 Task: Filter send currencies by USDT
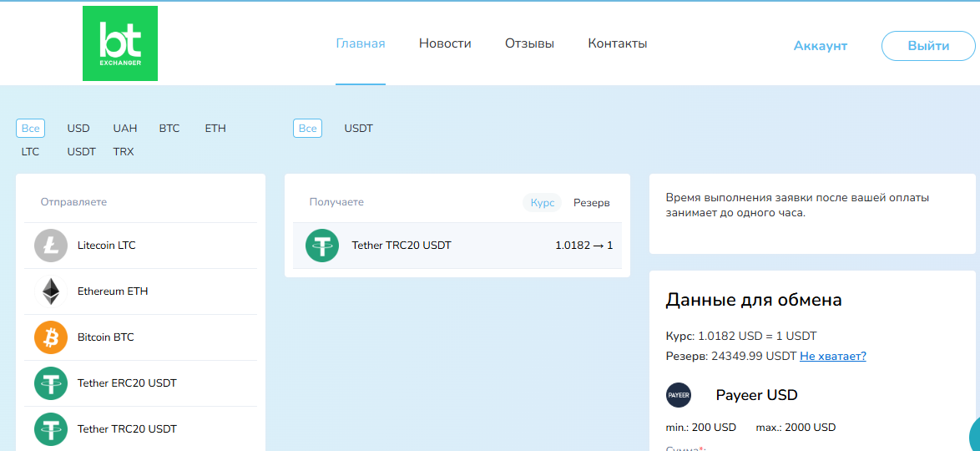point(81,151)
